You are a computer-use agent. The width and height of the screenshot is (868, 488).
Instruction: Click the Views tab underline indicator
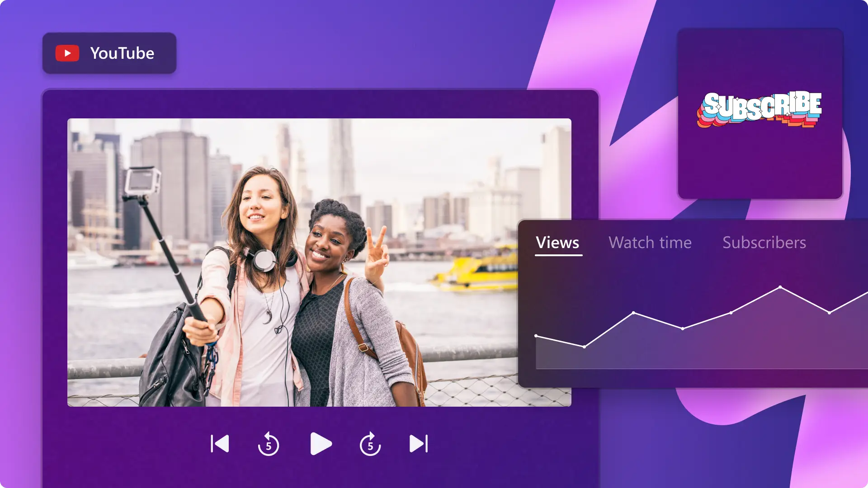(x=557, y=256)
